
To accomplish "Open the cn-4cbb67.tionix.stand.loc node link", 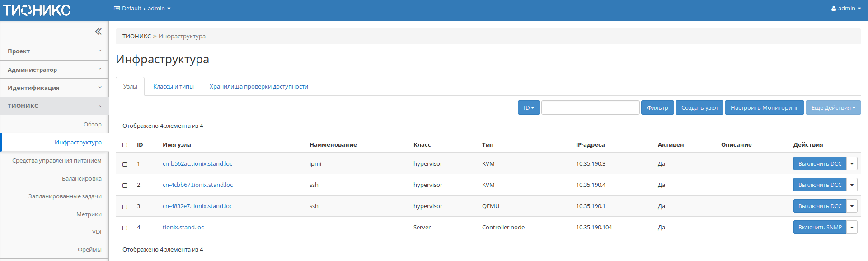I will [x=197, y=185].
